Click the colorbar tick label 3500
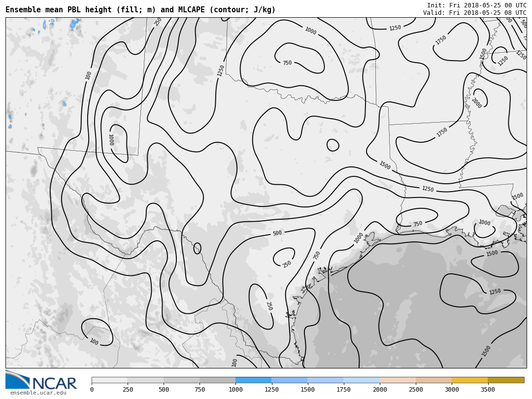This screenshot has height=399, width=532. click(488, 390)
